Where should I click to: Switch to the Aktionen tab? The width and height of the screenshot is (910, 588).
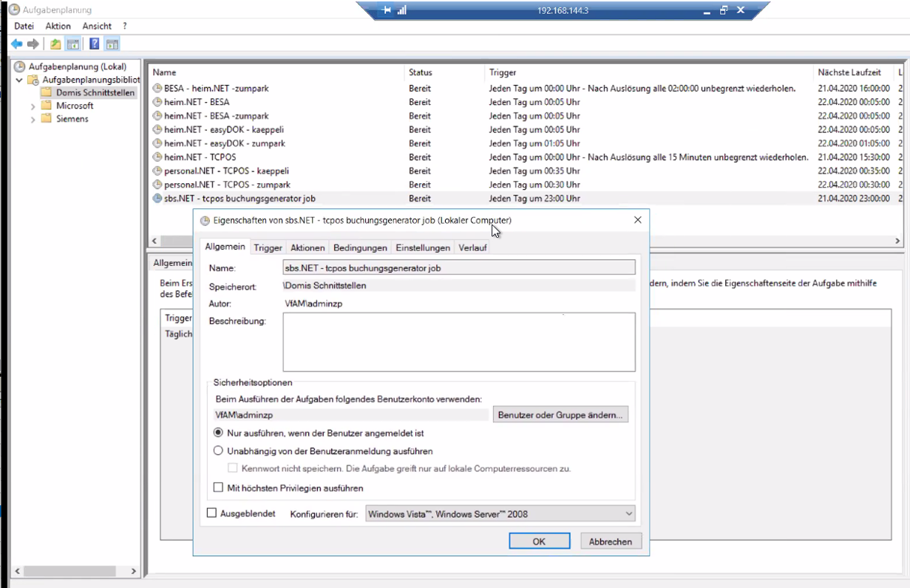coord(308,248)
